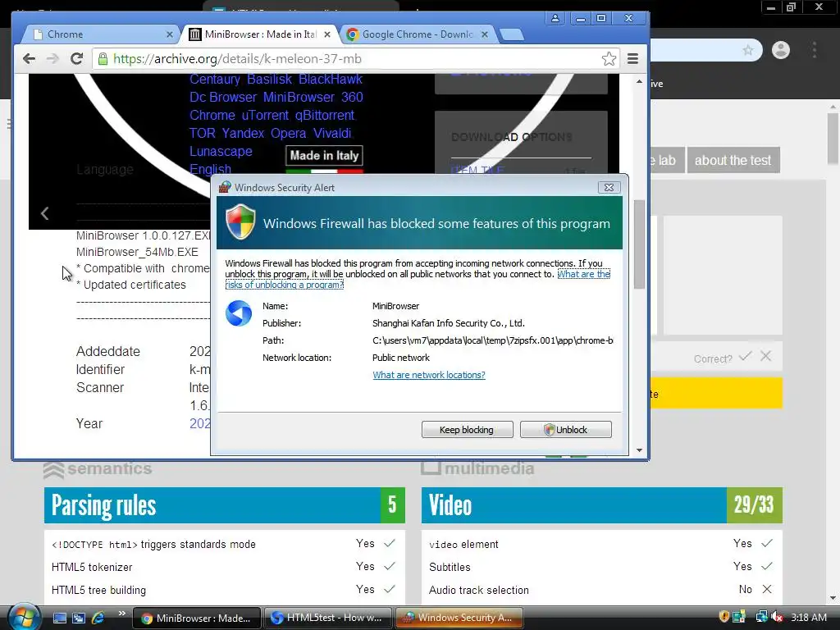Click scroll down arrow of background page
Image resolution: width=840 pixels, height=630 pixels.
tap(833, 598)
